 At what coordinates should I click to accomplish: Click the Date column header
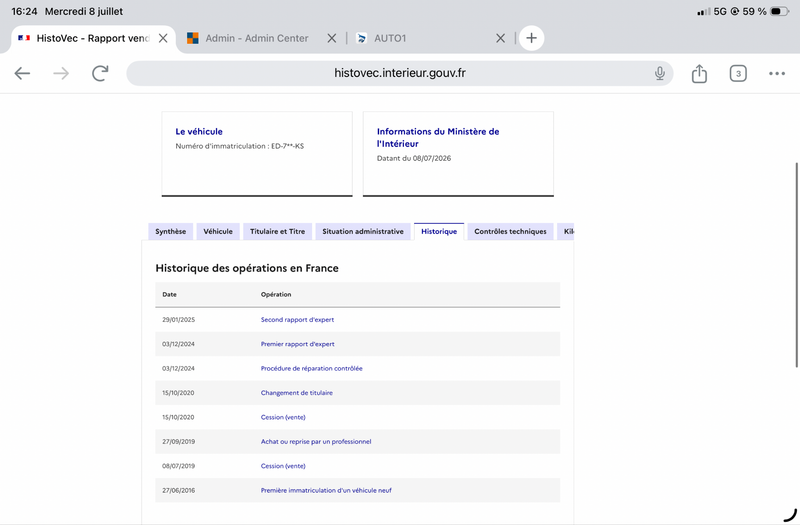tap(169, 294)
